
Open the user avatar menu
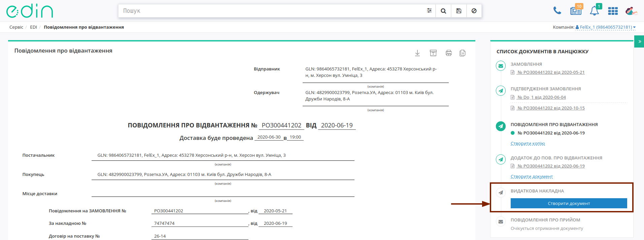pos(631,11)
